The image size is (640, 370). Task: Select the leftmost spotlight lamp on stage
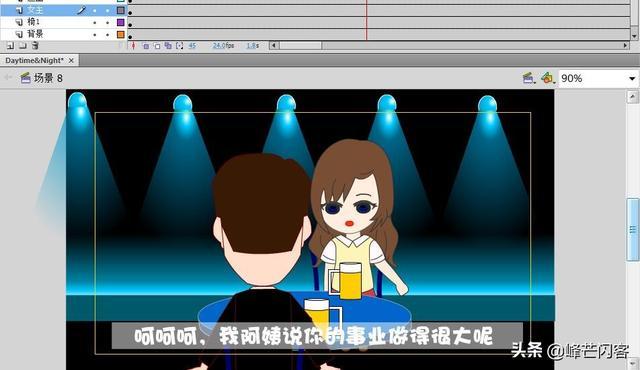pos(77,101)
